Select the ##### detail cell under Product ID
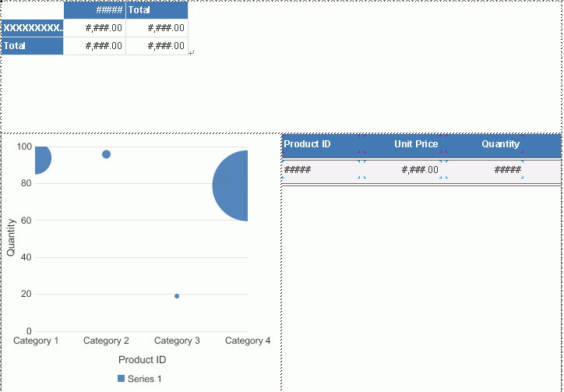 pos(321,170)
